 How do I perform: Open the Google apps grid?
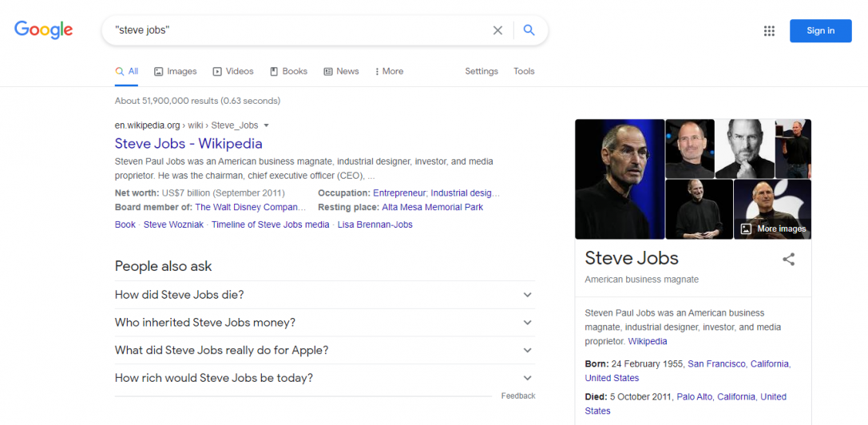(x=769, y=31)
